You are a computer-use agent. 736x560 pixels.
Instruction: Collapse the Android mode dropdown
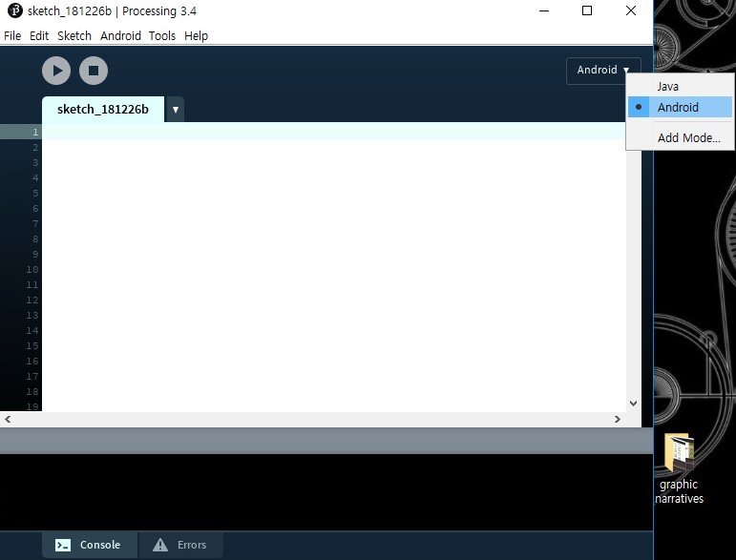tap(603, 70)
